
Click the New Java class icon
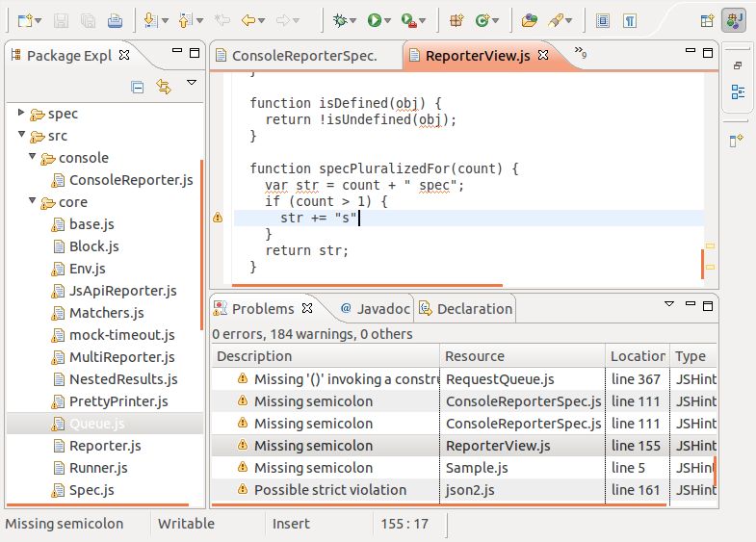pyautogui.click(x=482, y=20)
